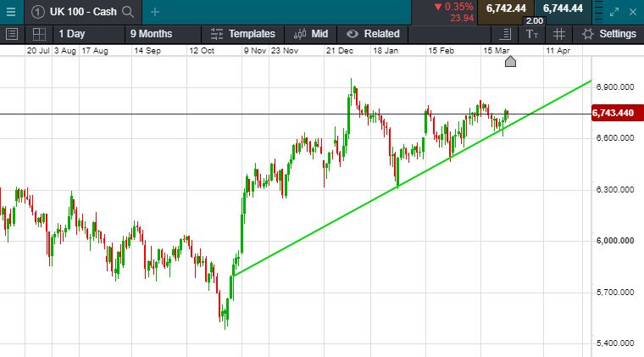Toggle Related instruments view
644x357 pixels.
pos(373,34)
